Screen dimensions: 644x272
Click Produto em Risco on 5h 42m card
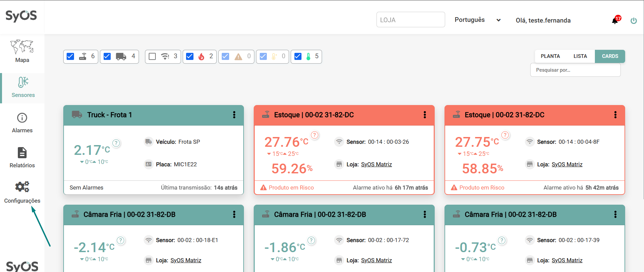click(482, 188)
